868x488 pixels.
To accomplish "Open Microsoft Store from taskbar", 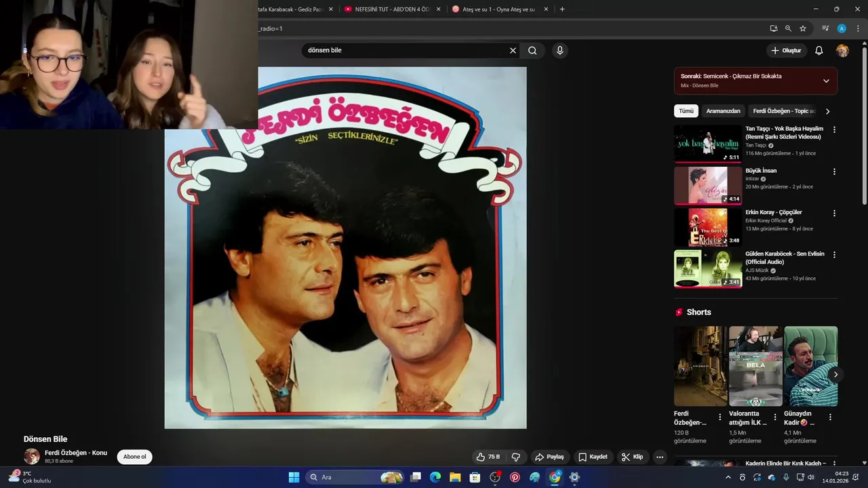I will coord(475,477).
